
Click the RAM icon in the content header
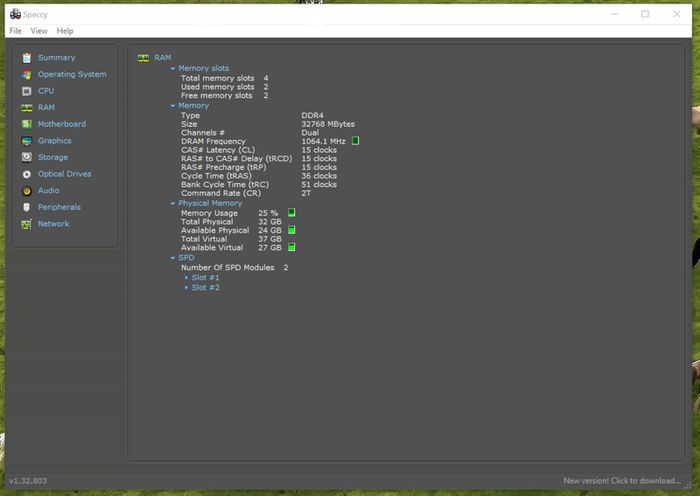click(143, 58)
